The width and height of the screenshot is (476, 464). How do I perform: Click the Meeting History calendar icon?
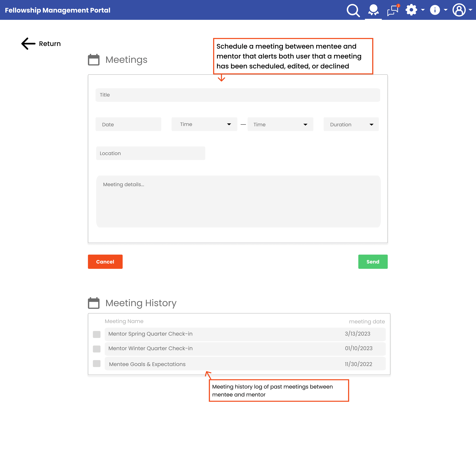pyautogui.click(x=94, y=303)
